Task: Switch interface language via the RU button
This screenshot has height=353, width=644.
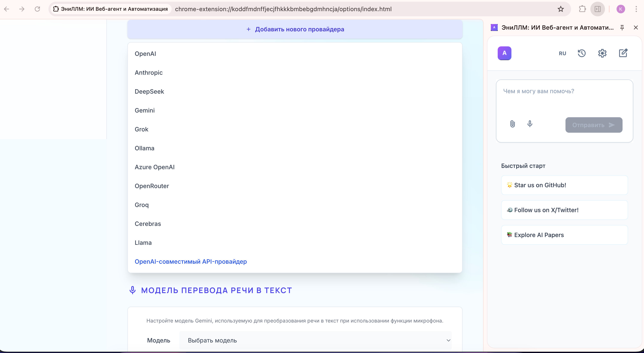Action: [562, 53]
